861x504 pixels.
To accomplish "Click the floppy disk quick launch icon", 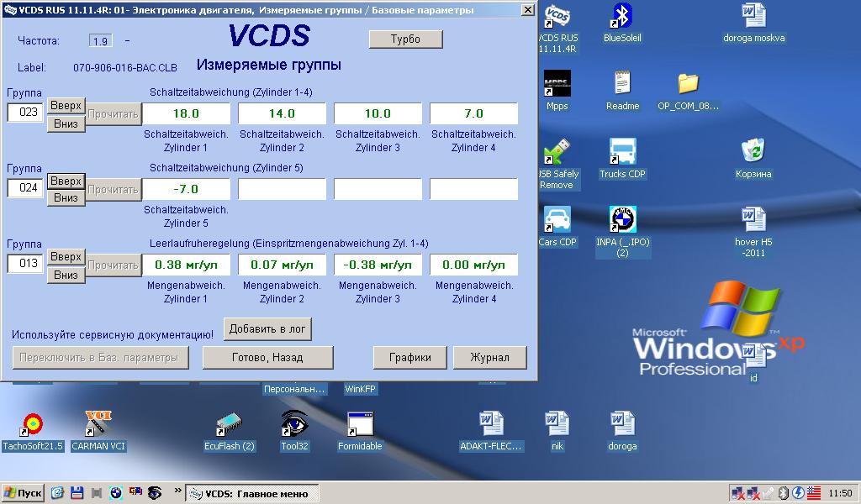I will (x=77, y=493).
